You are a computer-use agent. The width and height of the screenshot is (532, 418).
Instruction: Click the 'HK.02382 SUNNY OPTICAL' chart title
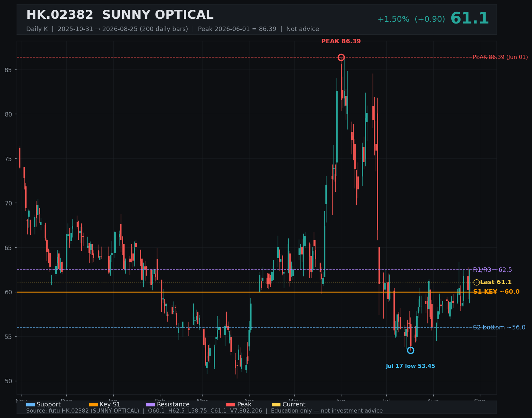(120, 15)
